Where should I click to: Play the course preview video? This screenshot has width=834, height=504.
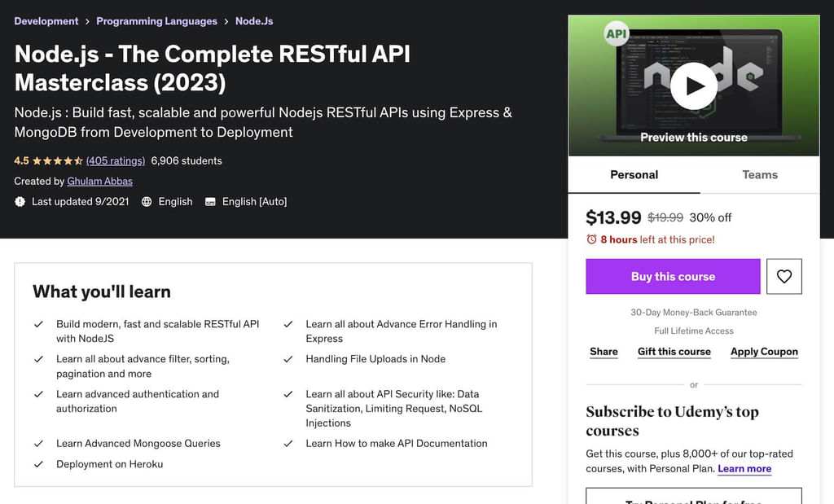pyautogui.click(x=693, y=86)
